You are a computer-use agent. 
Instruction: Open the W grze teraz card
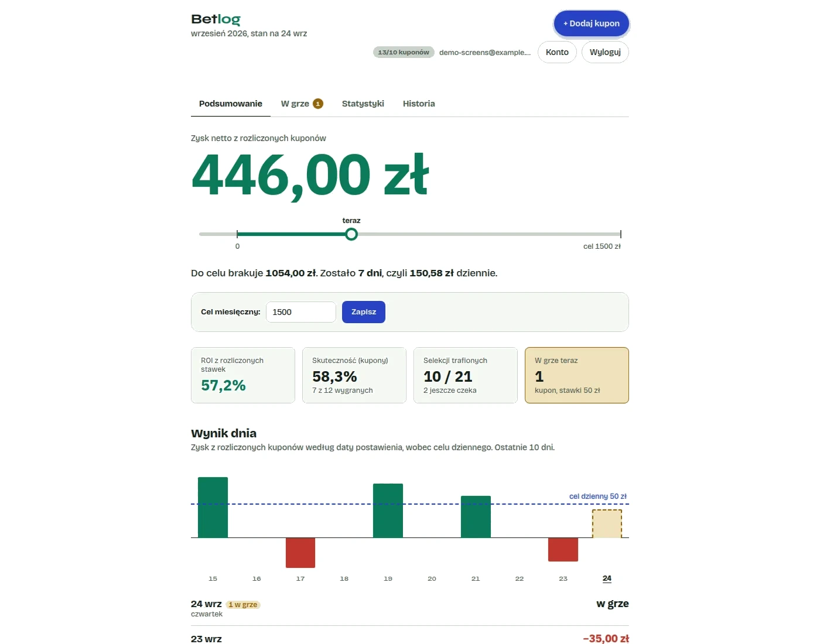pos(577,375)
